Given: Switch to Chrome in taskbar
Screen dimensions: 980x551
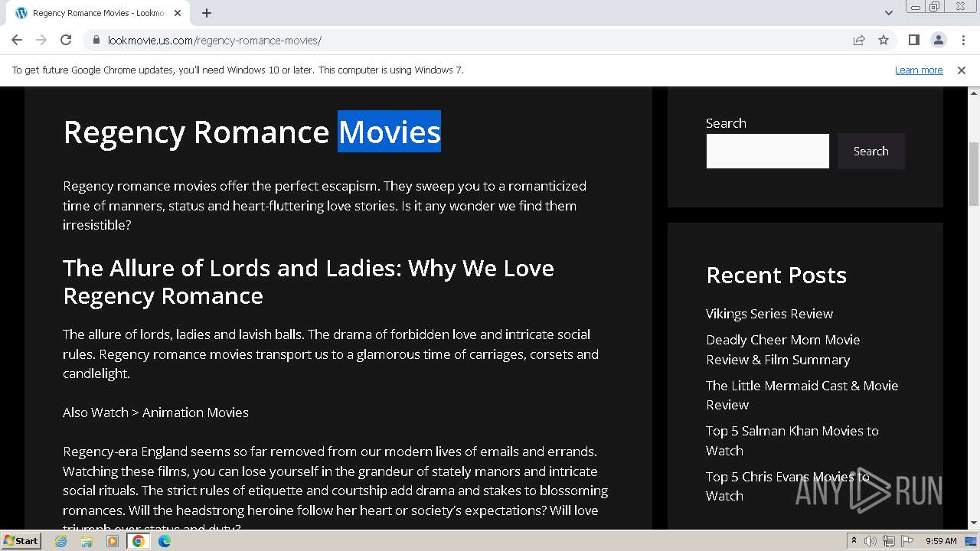Looking at the screenshot, I should pos(139,541).
